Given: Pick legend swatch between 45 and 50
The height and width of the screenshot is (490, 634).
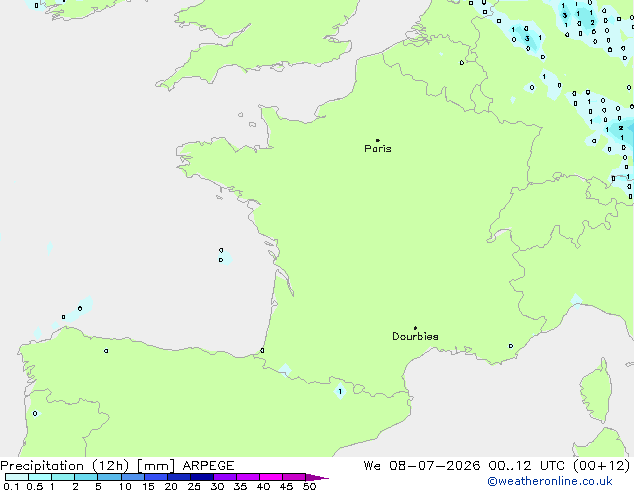Looking at the screenshot, I should tap(294, 477).
